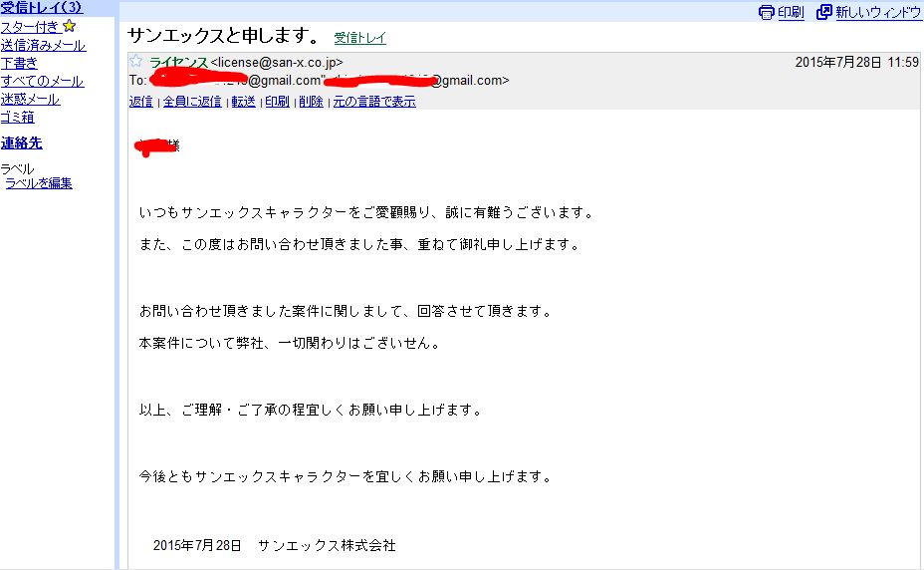Click sender address license@san-x.co.jp
The image size is (924, 570).
point(277,62)
